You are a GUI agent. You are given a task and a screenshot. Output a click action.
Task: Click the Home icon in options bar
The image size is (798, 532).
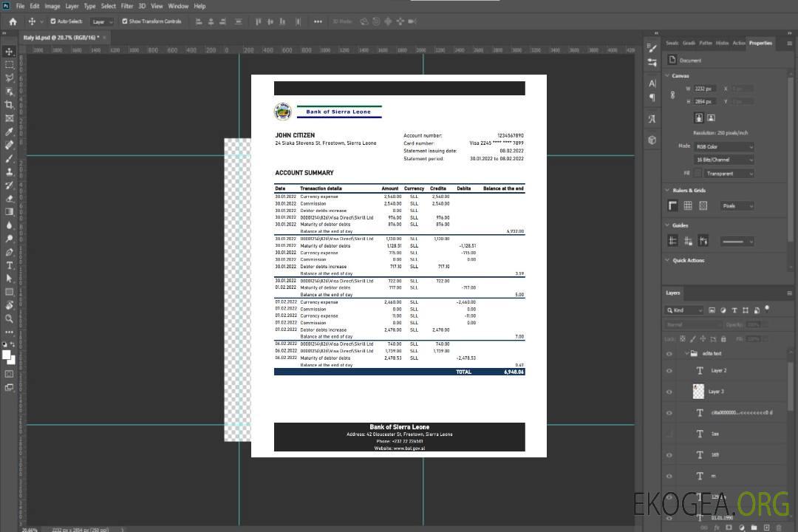pos(13,21)
